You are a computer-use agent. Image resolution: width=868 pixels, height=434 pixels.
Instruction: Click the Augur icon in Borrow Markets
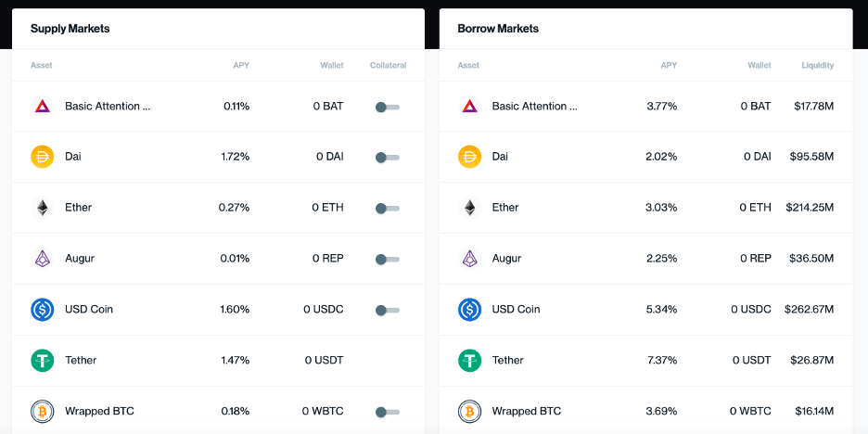click(x=469, y=259)
